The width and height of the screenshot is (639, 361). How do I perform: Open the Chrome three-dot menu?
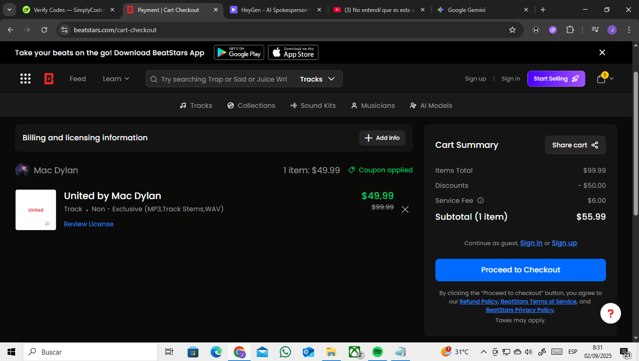click(x=628, y=30)
